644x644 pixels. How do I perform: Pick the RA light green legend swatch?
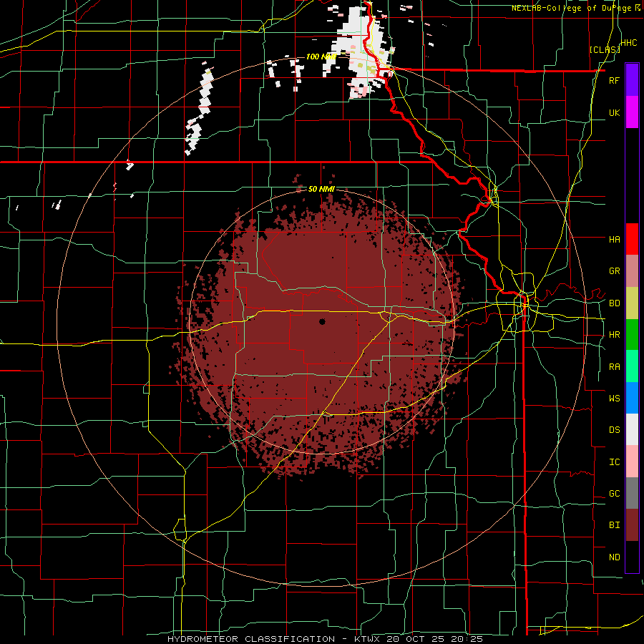[632, 366]
